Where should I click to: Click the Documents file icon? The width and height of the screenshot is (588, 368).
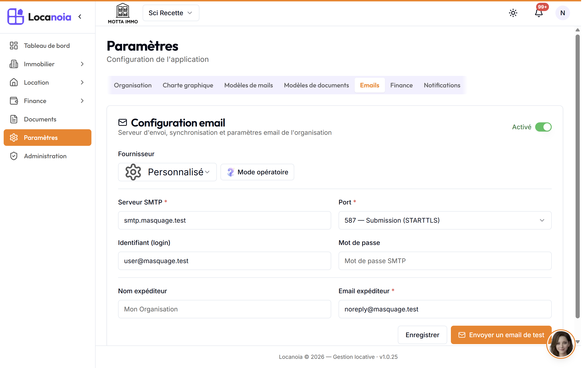click(x=14, y=119)
